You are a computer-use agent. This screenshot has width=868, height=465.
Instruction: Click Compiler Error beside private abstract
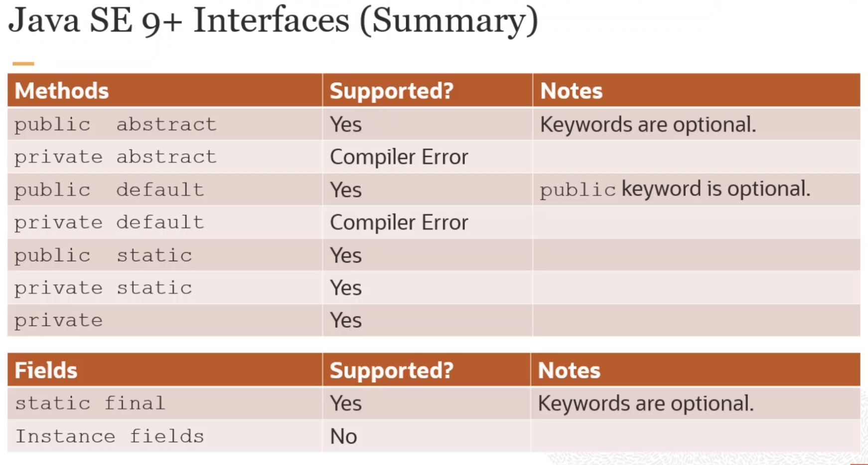pyautogui.click(x=399, y=157)
